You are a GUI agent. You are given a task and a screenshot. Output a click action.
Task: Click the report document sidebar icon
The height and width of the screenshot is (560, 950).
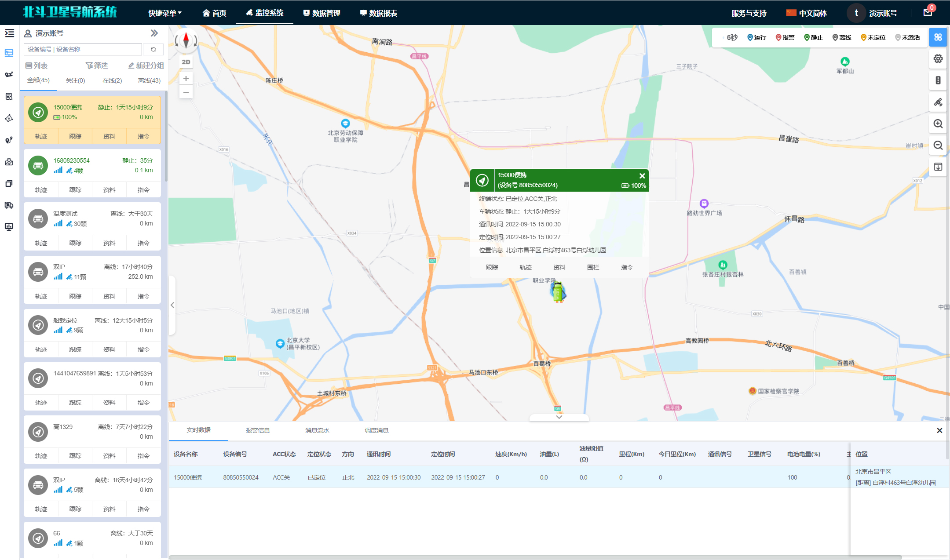point(9,96)
